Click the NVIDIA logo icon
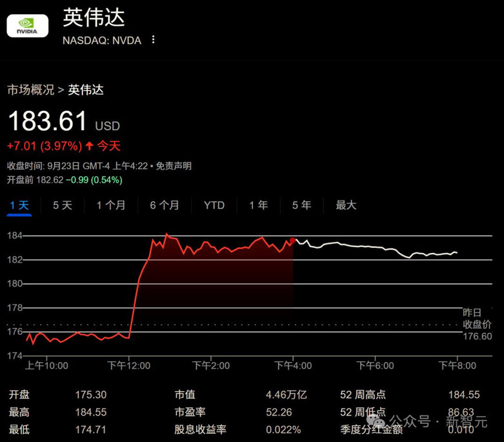The height and width of the screenshot is (442, 504). point(27,25)
